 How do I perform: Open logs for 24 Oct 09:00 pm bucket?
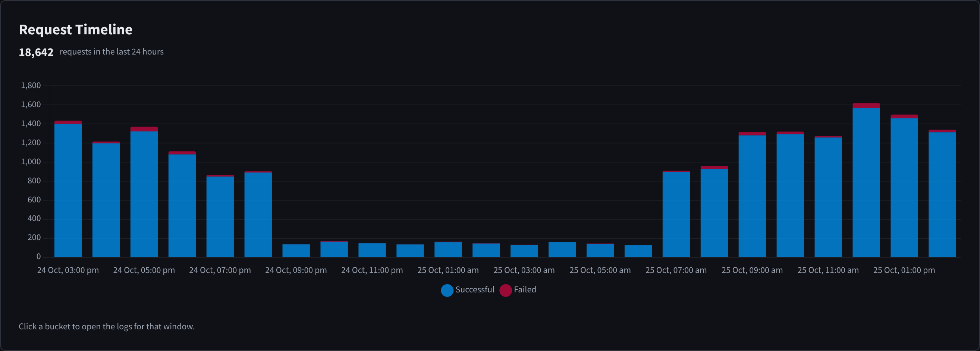pyautogui.click(x=296, y=251)
